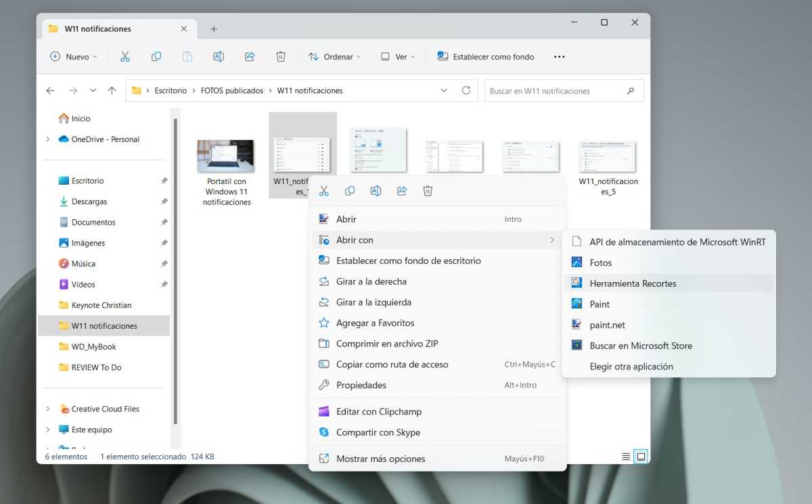Add a new tab with plus icon
This screenshot has width=812, height=504.
point(214,29)
